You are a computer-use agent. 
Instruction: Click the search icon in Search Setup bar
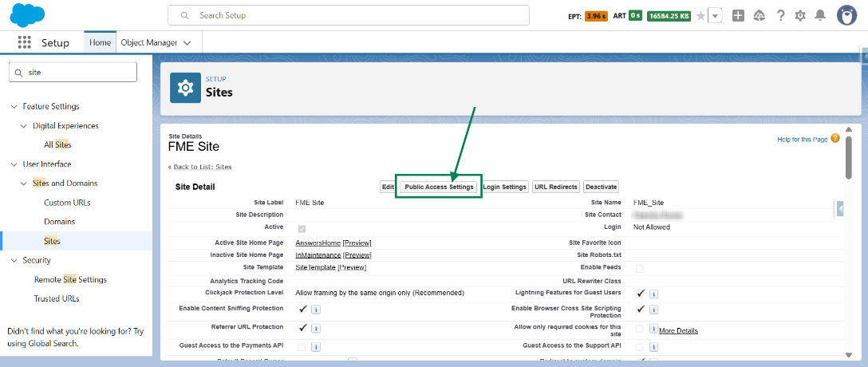point(185,15)
